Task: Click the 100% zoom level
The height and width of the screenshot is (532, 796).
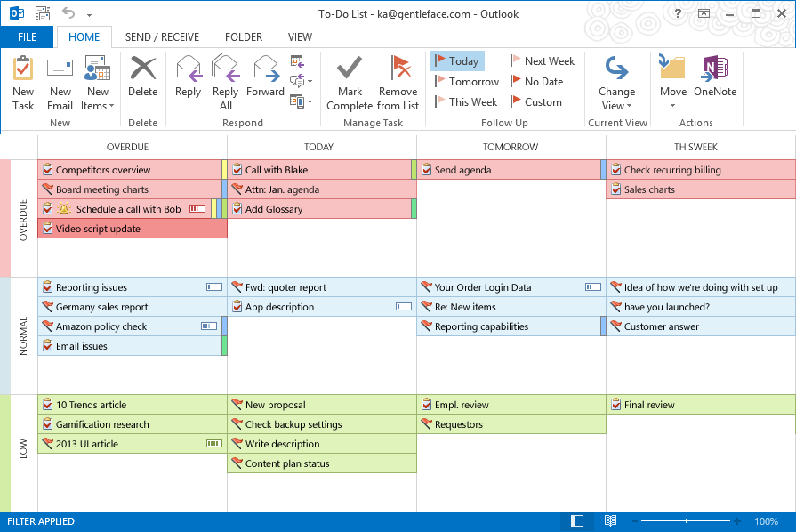Action: (x=766, y=521)
